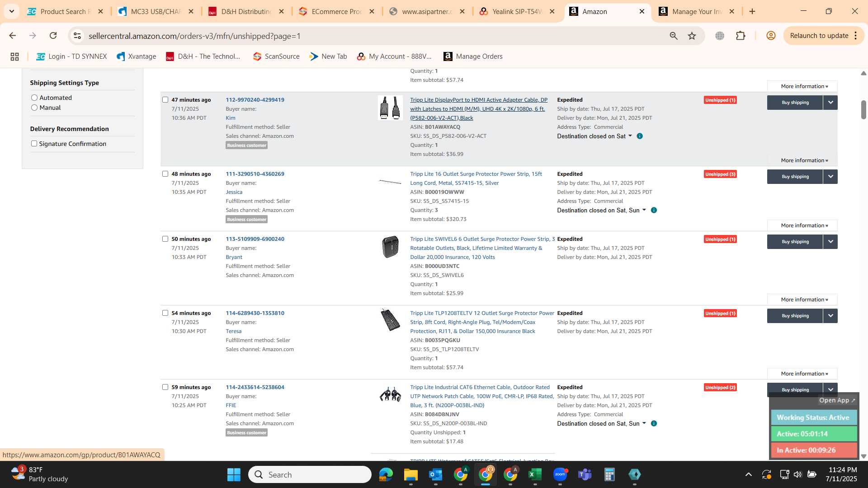
Task: Expand Buy shipping dropdown for Bryant's order
Action: pyautogui.click(x=830, y=242)
